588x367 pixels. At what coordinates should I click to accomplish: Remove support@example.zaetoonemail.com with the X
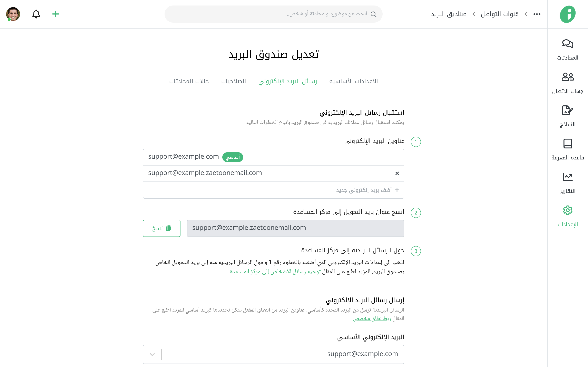397,173
